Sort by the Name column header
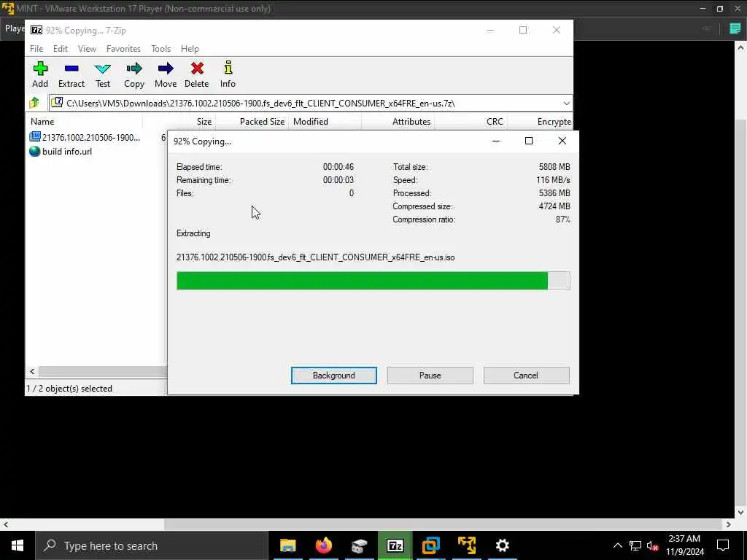The height and width of the screenshot is (560, 747). pos(85,122)
